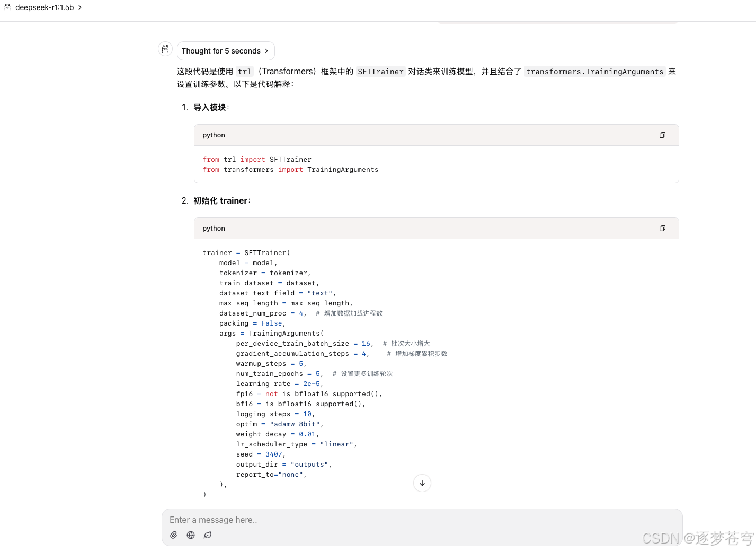Click line 'from transformers import TrainingArguments'

(x=290, y=170)
